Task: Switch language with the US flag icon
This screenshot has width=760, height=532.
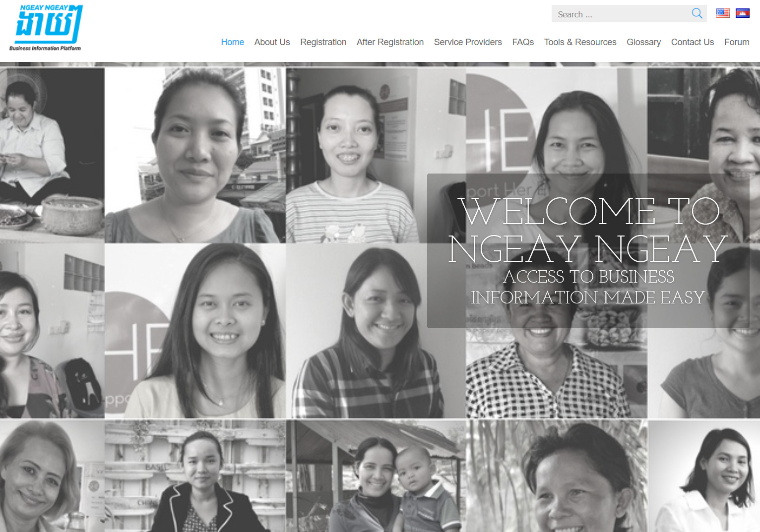Action: tap(723, 13)
